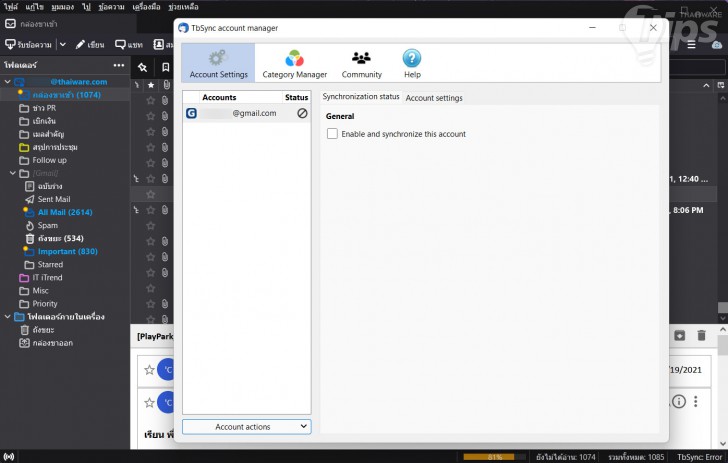Open the ช่วยเหลือ menu in Thunderbird
The height and width of the screenshot is (463, 728).
coord(183,7)
